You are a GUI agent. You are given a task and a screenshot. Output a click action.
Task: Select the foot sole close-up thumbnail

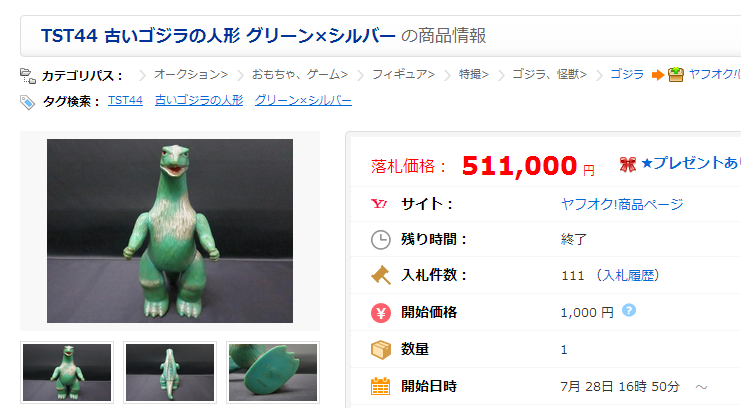[x=273, y=373]
